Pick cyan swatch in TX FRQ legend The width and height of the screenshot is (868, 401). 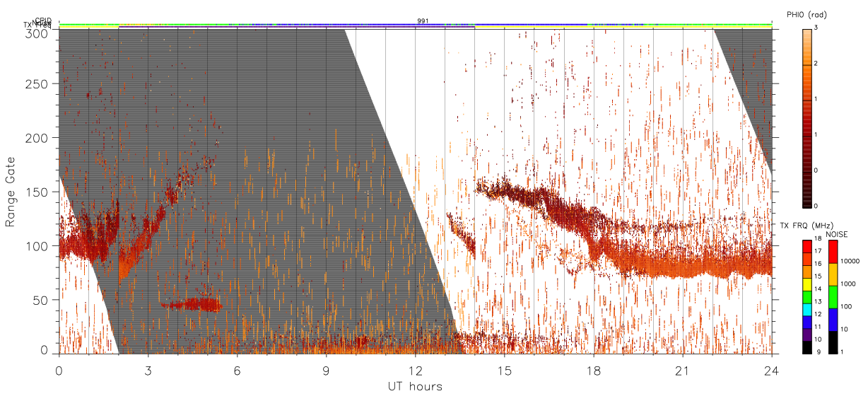807,308
